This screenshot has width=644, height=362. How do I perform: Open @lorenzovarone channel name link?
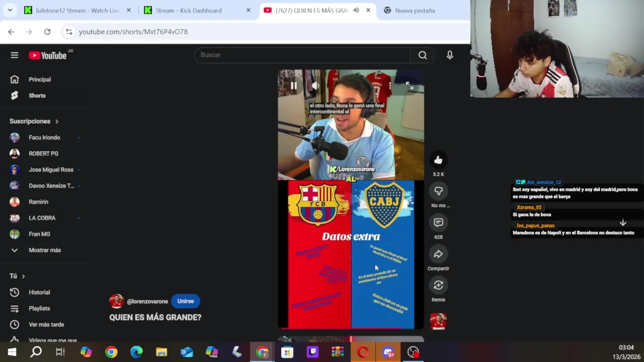(147, 301)
